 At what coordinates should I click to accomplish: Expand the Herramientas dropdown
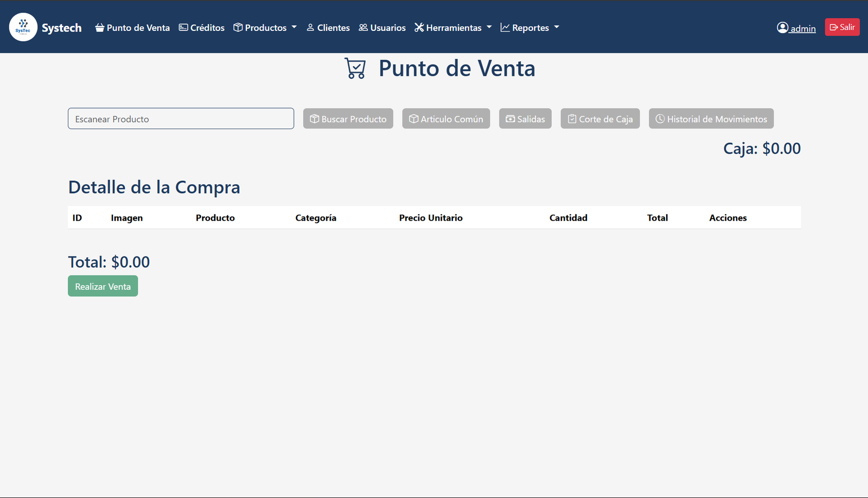point(453,27)
